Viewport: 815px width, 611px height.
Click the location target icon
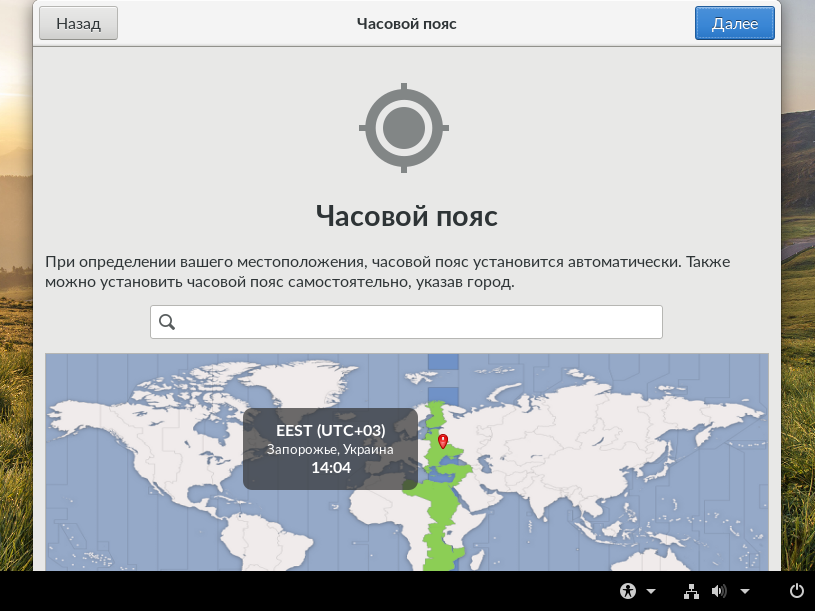(x=404, y=128)
